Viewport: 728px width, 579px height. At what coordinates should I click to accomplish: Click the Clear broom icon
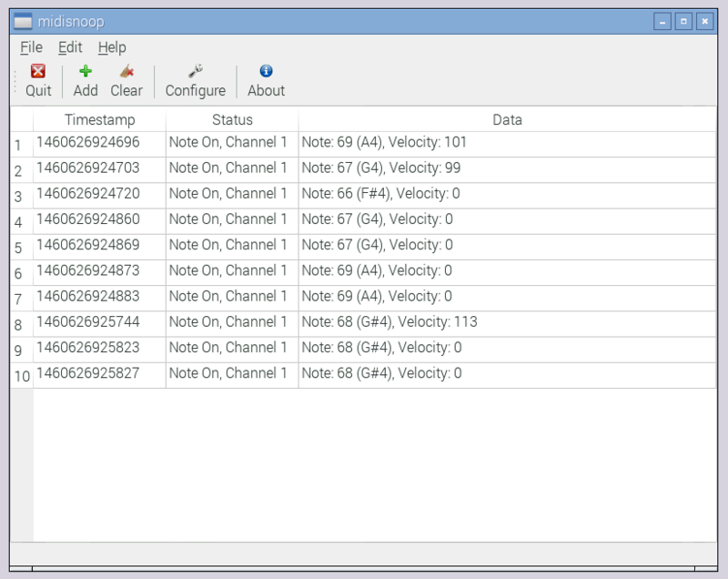click(126, 72)
